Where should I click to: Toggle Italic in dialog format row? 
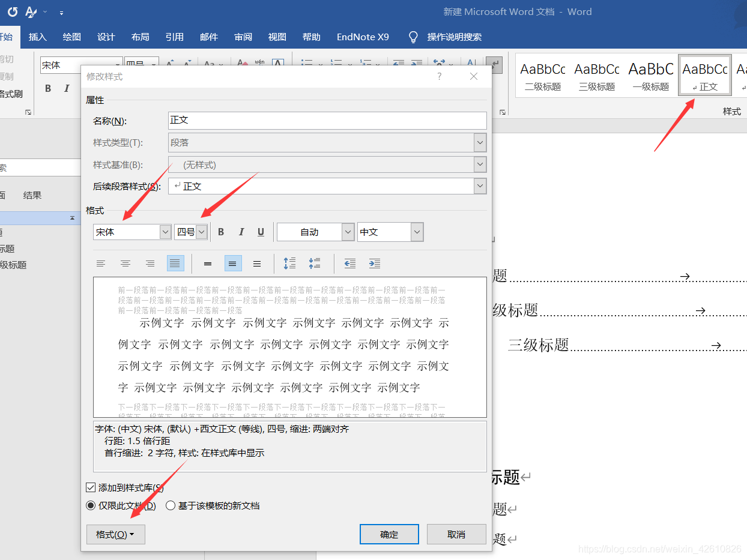[x=241, y=232]
